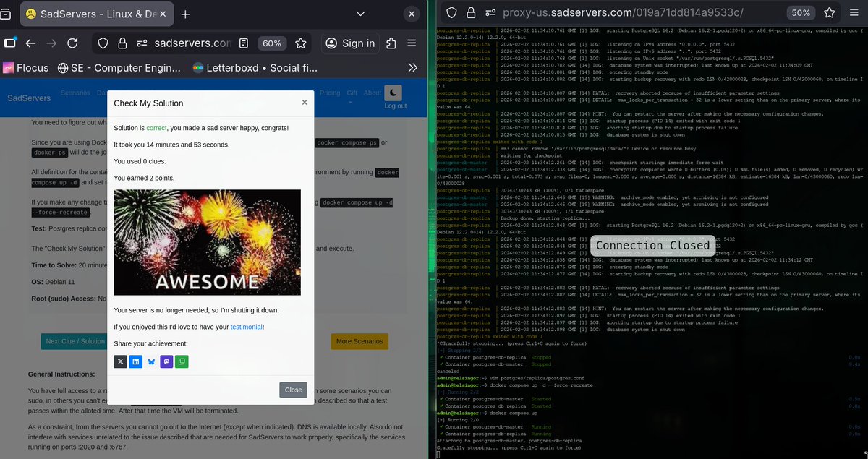Show more bookmarks double-chevron
868x459 pixels.
[412, 68]
